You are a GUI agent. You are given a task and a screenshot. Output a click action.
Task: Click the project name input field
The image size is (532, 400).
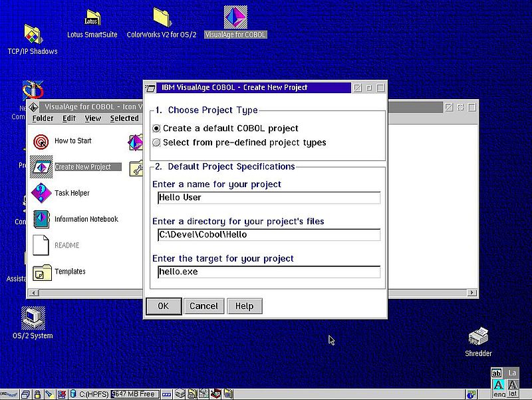[x=269, y=198]
